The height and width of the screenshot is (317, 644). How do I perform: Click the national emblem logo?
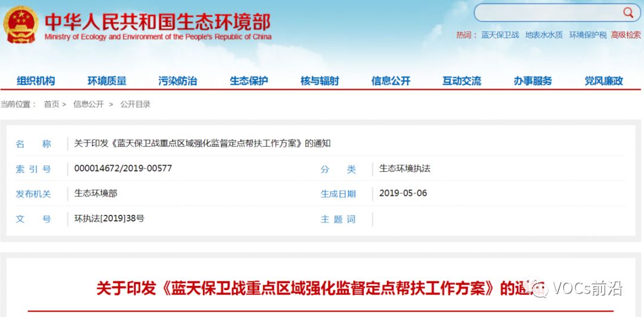tap(21, 24)
